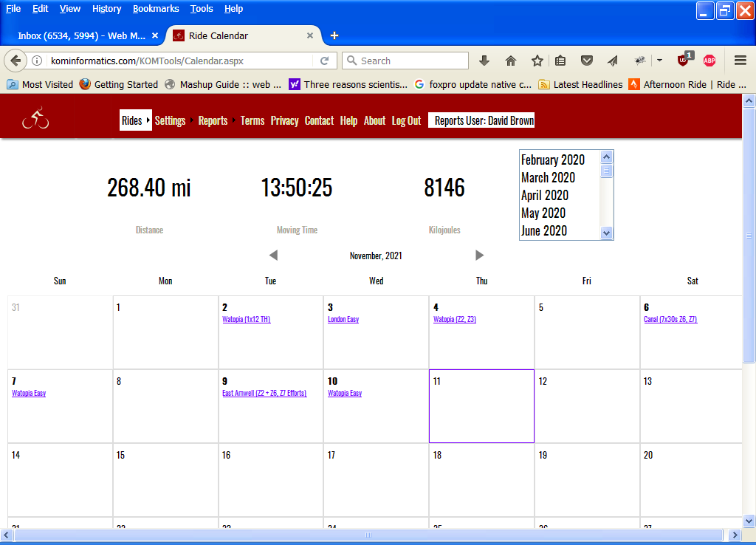This screenshot has height=545, width=756.
Task: Select April 2020 in month list
Action: pos(545,195)
